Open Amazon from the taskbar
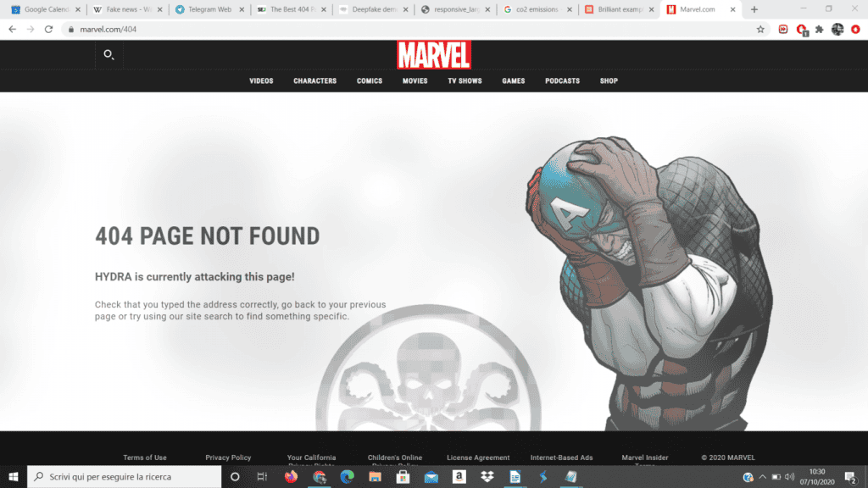 (459, 477)
